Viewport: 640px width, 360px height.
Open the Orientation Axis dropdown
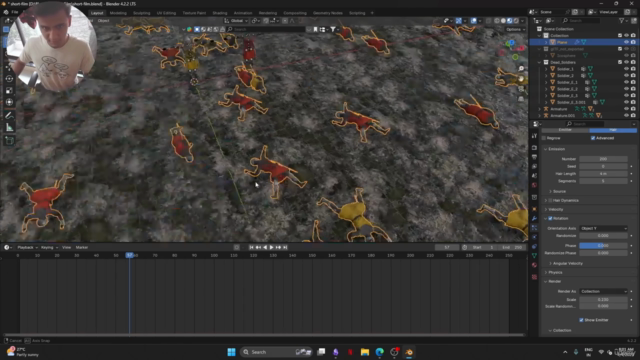pyautogui.click(x=603, y=228)
